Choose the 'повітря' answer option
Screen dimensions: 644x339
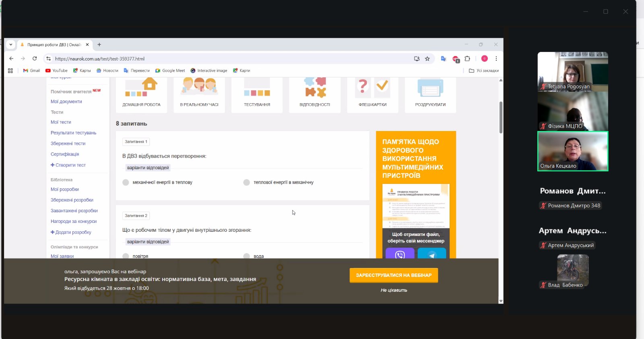pos(126,256)
